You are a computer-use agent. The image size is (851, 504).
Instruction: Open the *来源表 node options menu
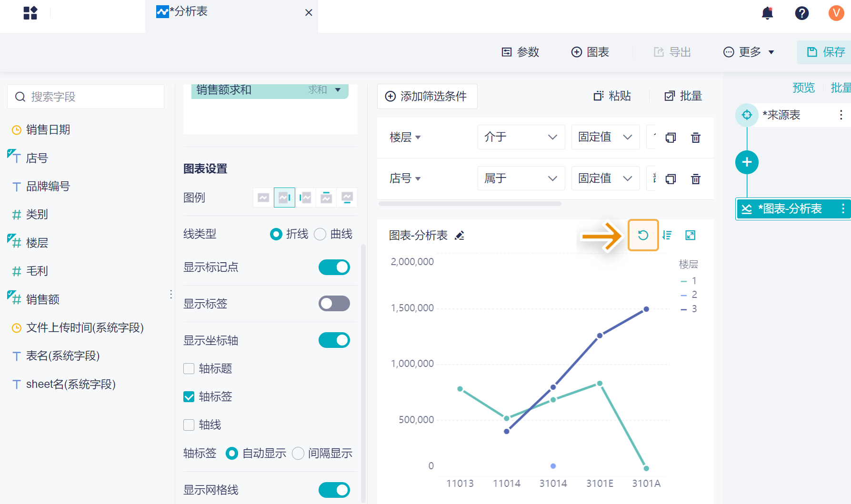(x=841, y=115)
